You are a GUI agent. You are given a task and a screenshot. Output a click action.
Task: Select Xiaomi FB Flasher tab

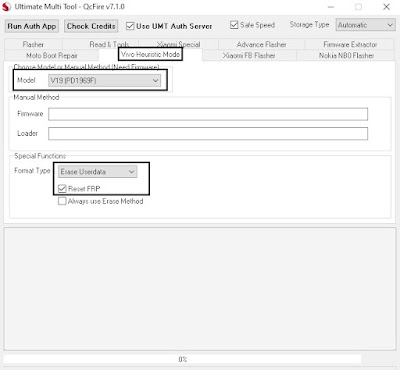pyautogui.click(x=249, y=55)
